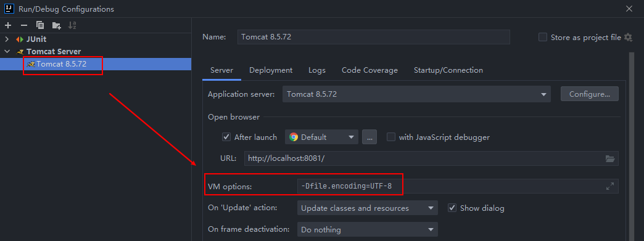
Task: Add a new configuration with plus icon
Action: 8,25
